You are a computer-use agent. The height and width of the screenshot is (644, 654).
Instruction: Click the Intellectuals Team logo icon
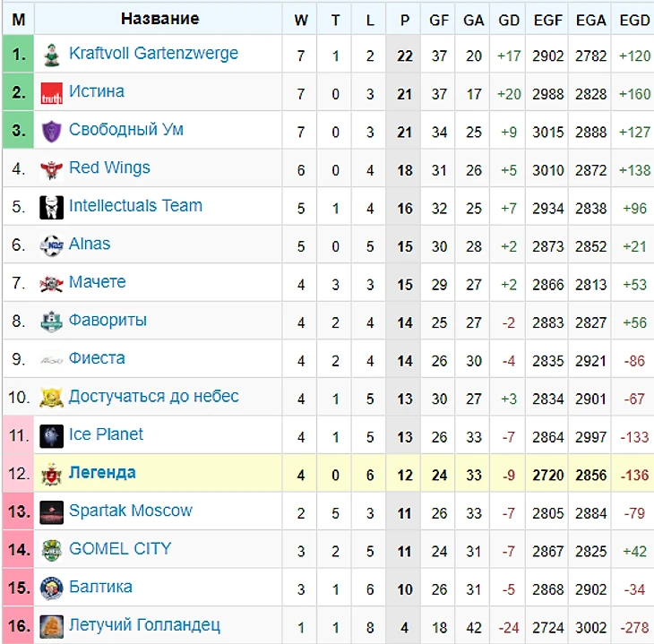coord(51,208)
